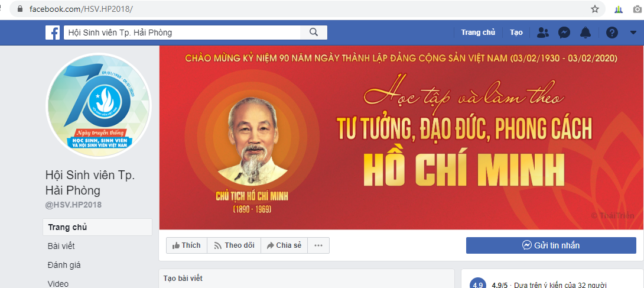Open the more options ellipsis button
644x288 pixels.
pos(318,245)
